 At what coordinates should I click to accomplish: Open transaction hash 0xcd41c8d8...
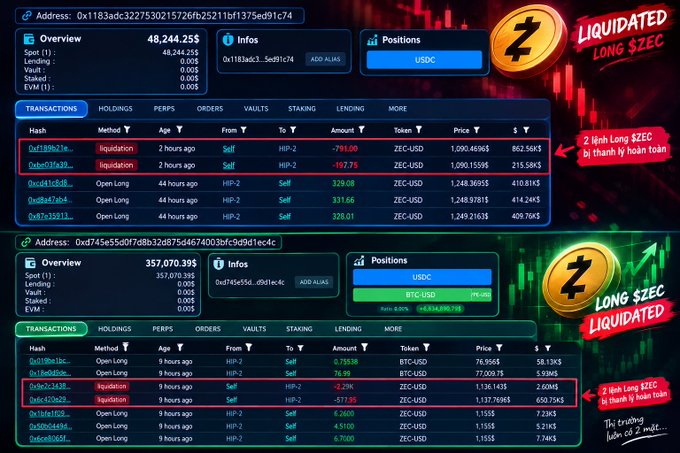[50, 183]
